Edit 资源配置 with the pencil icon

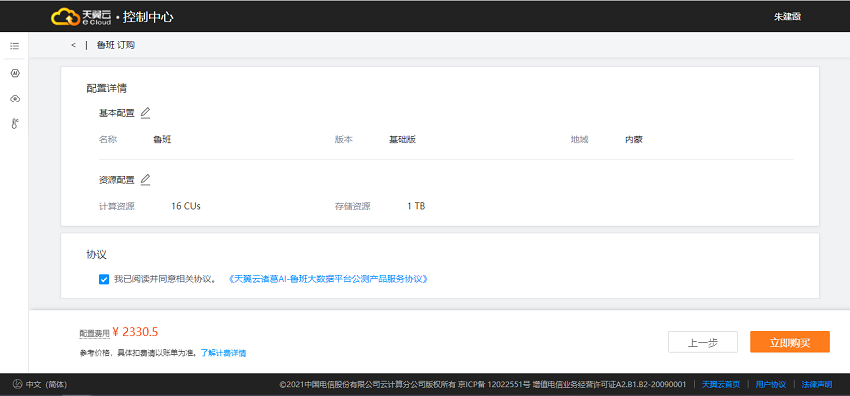[145, 180]
